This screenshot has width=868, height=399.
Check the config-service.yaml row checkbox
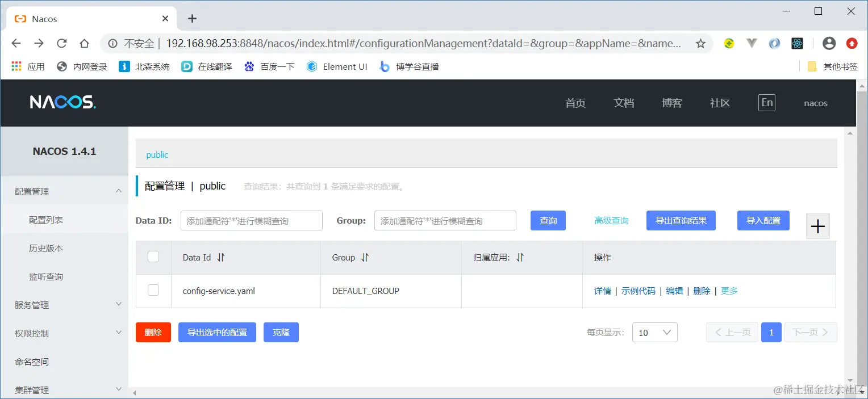tap(153, 290)
